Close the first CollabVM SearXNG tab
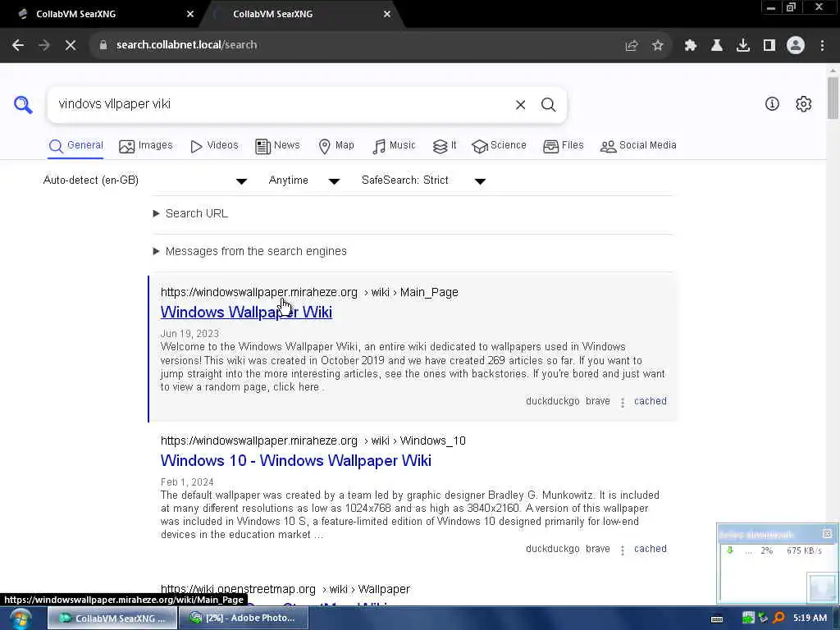The height and width of the screenshot is (630, 840). point(190,14)
